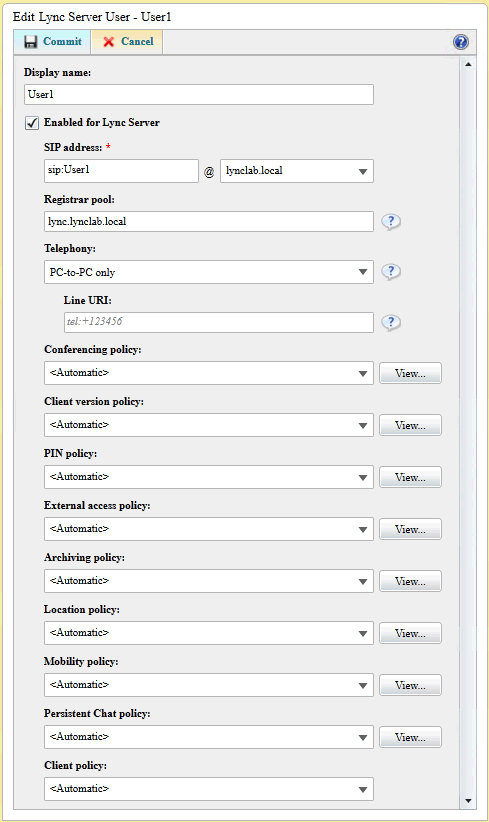Click the red X Cancel icon

(108, 42)
